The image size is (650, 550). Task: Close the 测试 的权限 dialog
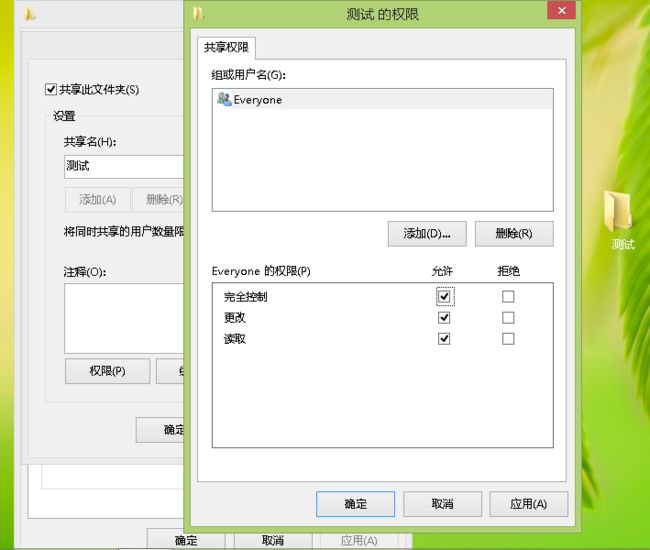click(561, 10)
